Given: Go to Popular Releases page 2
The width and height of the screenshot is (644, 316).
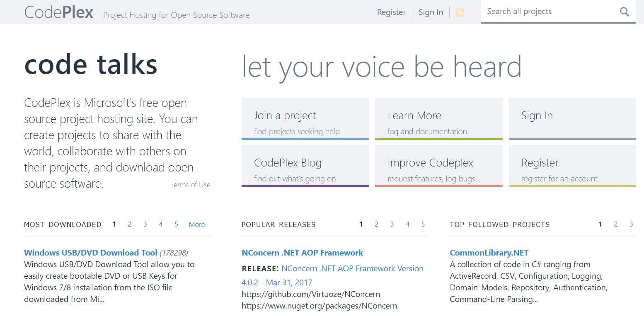Looking at the screenshot, I should (376, 224).
